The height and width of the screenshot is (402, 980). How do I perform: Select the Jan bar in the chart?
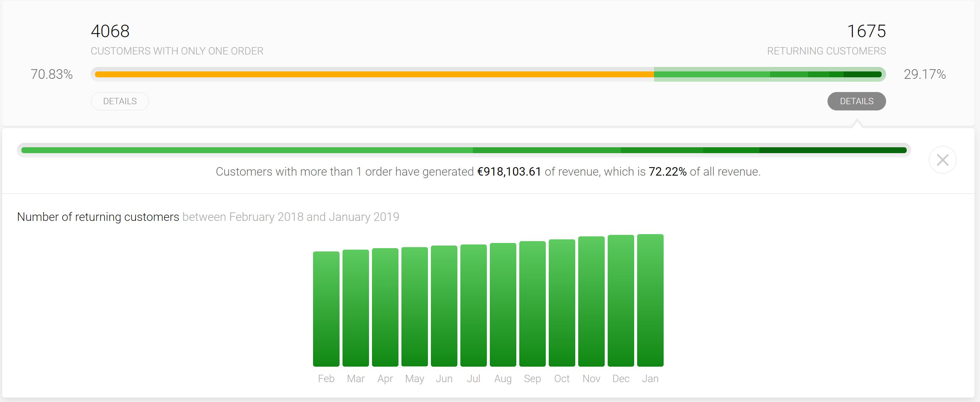[x=650, y=300]
